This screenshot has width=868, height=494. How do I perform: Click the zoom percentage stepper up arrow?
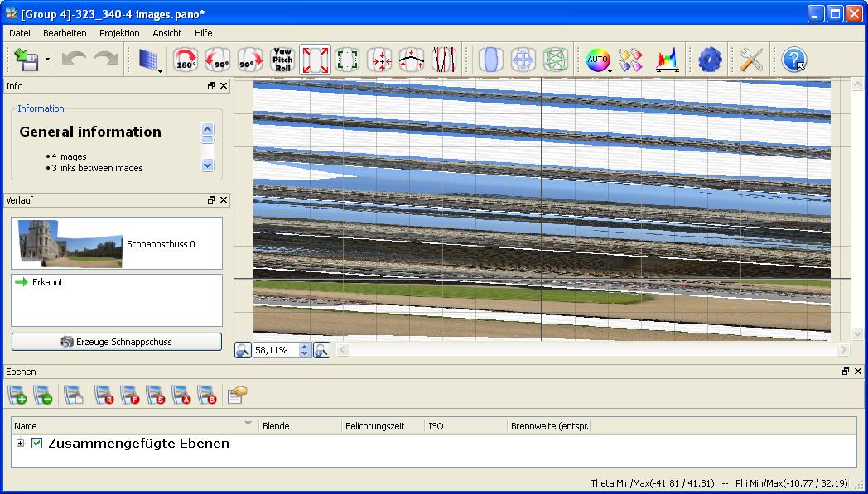pos(304,347)
